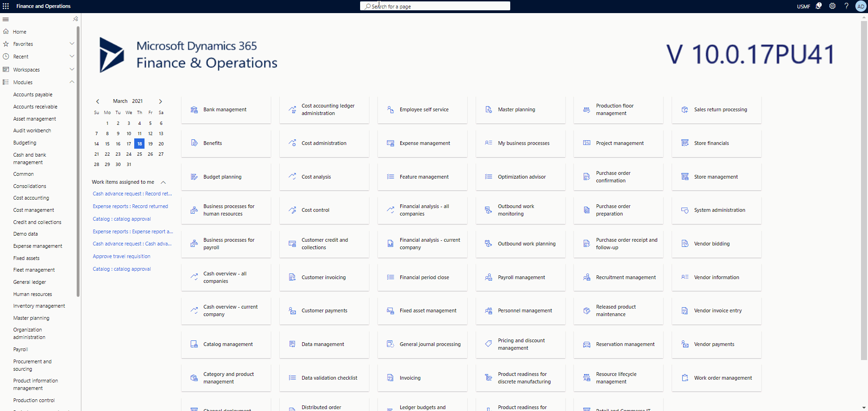Screen dimensions: 868x411
Task: Select highlighted date 18 in calendar
Action: tap(139, 144)
